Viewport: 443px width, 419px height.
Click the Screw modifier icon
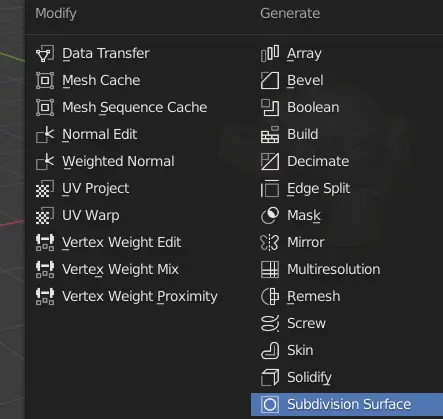pyautogui.click(x=270, y=323)
